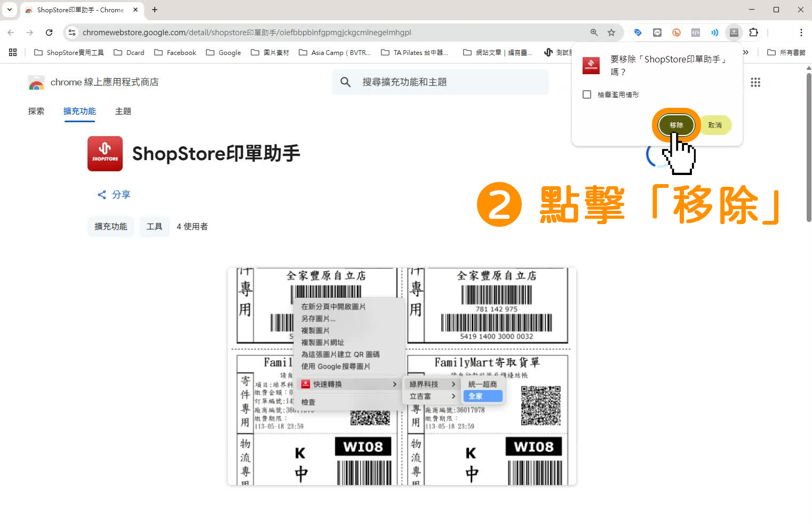
Task: Open the TA Pilates bookmark folder
Action: (415, 52)
